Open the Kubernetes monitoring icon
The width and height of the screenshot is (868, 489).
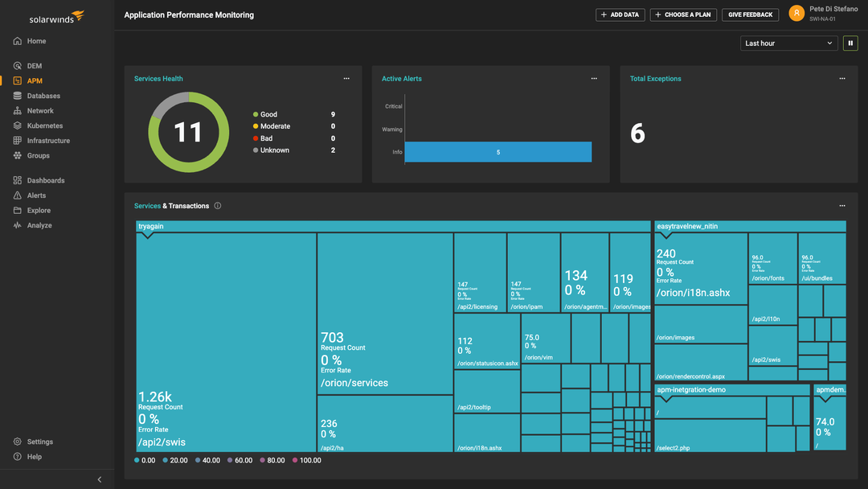pyautogui.click(x=18, y=125)
